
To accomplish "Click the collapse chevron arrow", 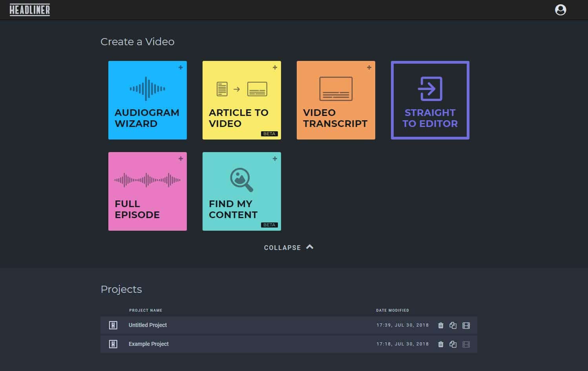I will (310, 247).
